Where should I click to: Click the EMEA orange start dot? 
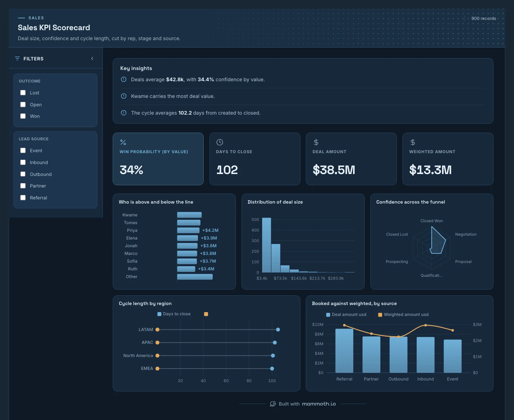coord(157,369)
